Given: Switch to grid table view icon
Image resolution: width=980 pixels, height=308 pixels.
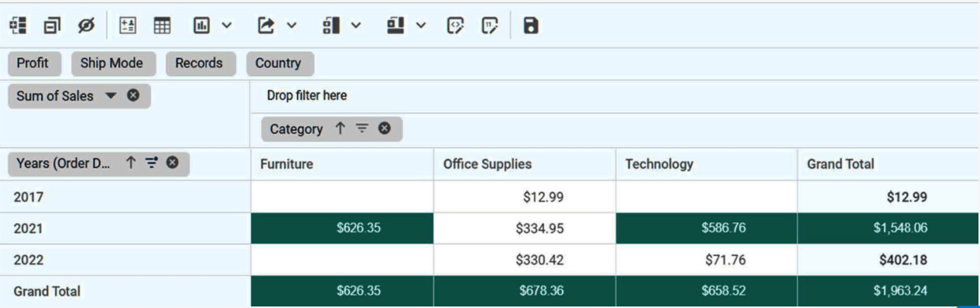Looking at the screenshot, I should pyautogui.click(x=162, y=26).
